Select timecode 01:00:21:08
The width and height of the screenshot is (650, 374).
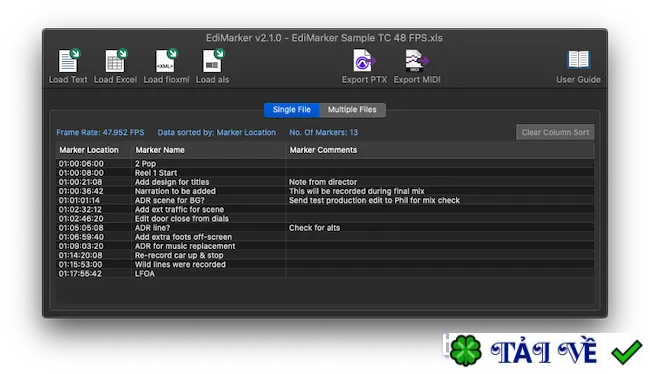(80, 182)
